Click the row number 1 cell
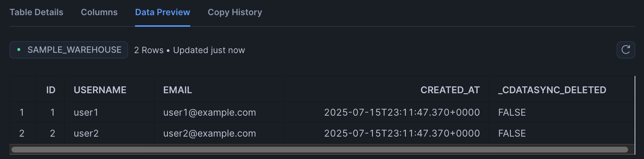 coord(22,112)
